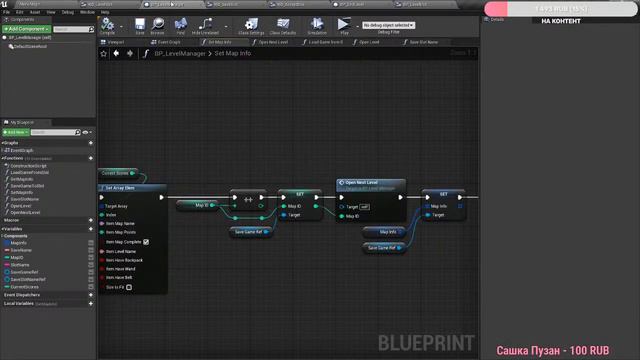Viewport: 640px width, 360px height.
Task: Toggle the Size to Fit checkbox
Action: (x=129, y=287)
